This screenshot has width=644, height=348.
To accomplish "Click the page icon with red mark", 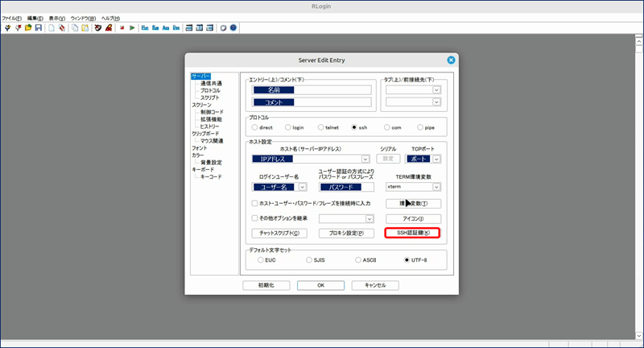I will click(62, 28).
